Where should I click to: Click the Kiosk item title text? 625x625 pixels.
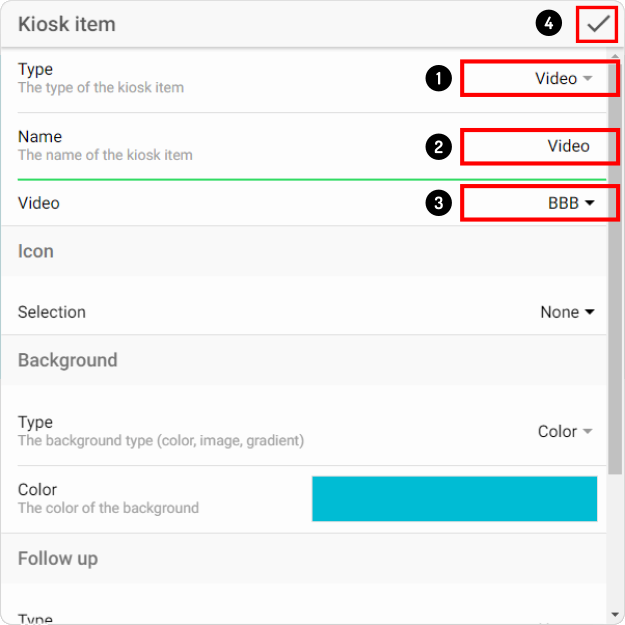click(67, 24)
